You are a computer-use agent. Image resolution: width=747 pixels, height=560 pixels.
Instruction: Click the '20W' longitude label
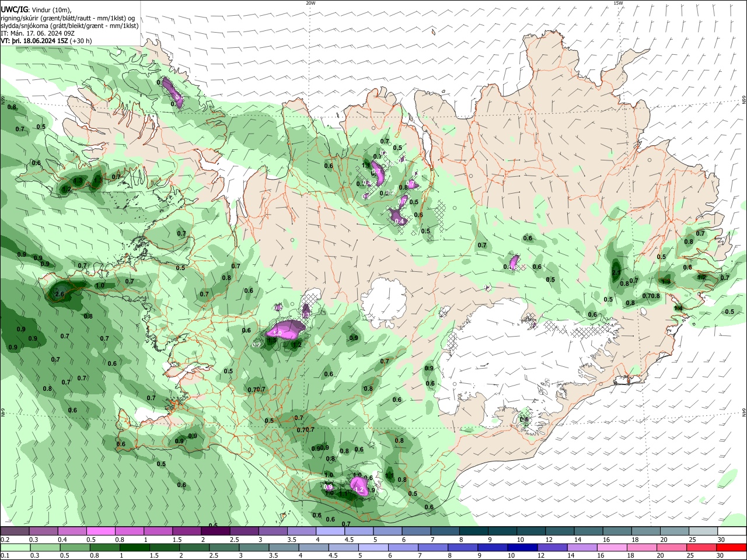coord(310,3)
